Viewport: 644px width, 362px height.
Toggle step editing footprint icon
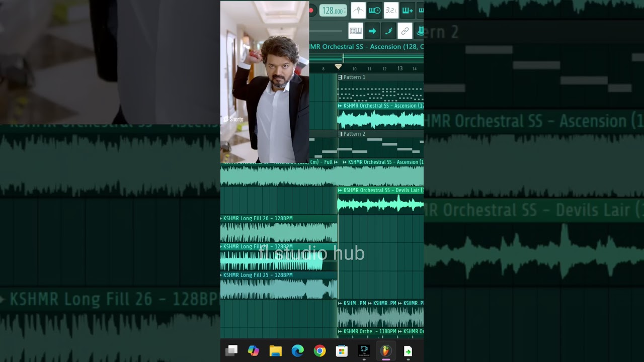[388, 31]
